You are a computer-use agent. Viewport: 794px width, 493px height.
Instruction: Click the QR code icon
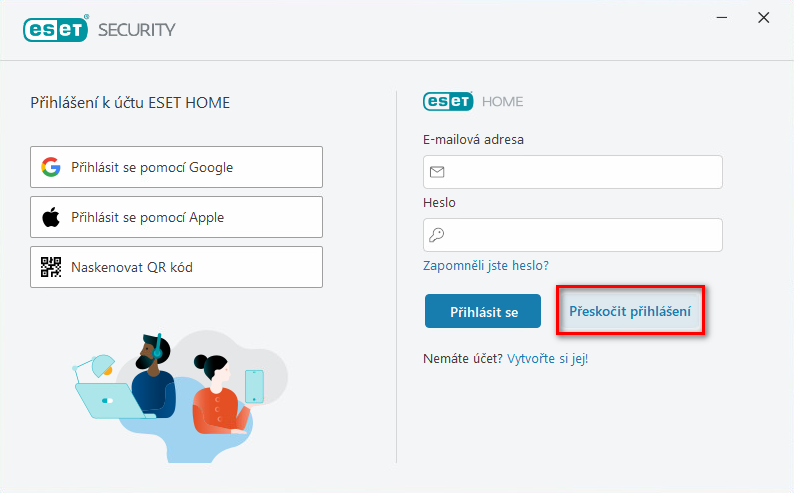(51, 267)
